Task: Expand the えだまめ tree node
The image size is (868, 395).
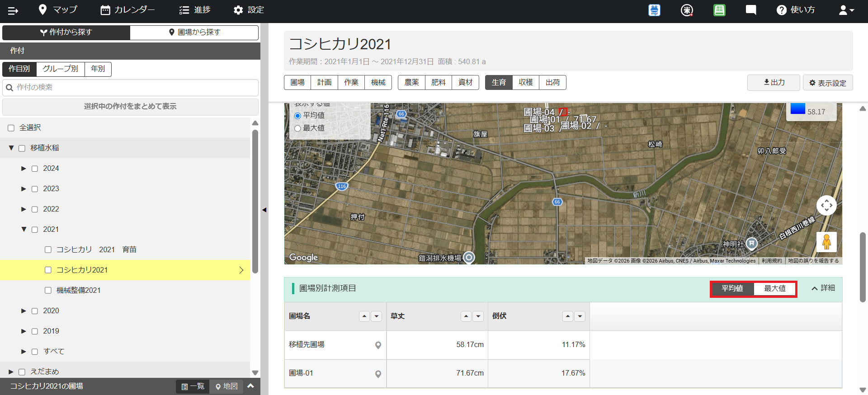Action: pyautogui.click(x=11, y=372)
